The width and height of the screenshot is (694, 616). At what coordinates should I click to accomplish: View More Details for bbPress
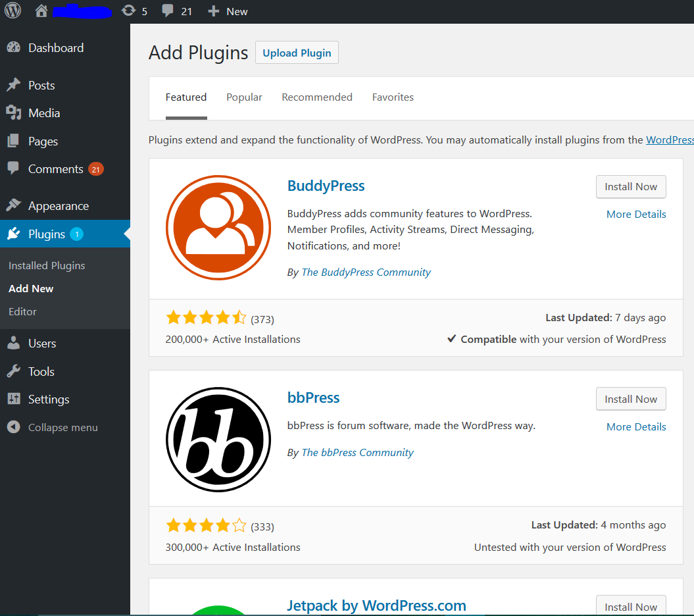point(636,427)
